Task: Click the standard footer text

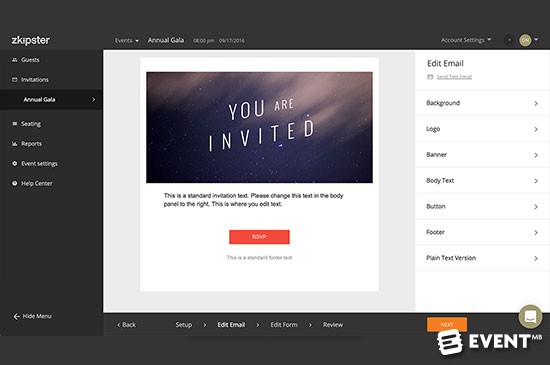Action: click(259, 258)
